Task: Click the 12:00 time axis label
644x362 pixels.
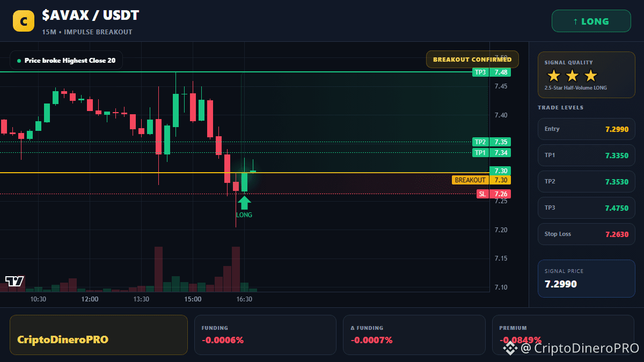Action: point(90,299)
